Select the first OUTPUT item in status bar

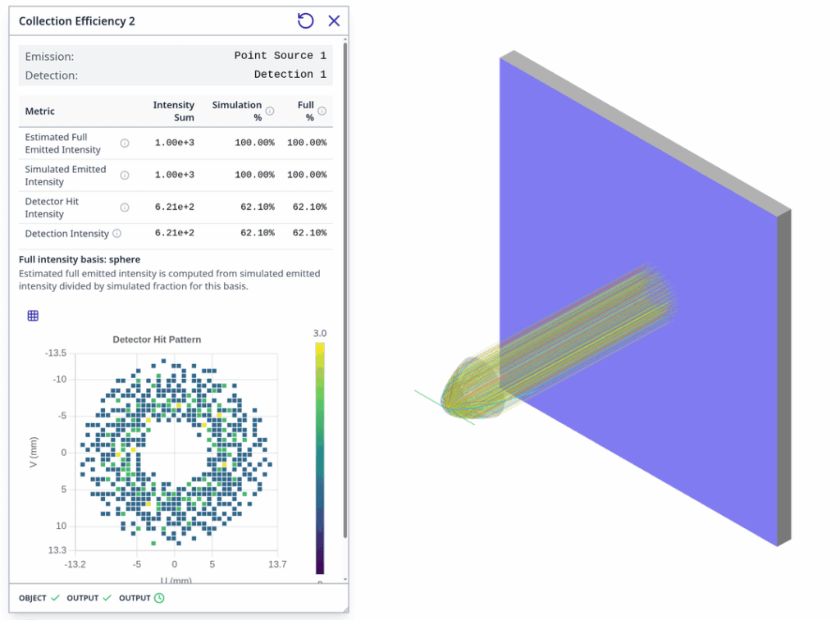click(83, 599)
